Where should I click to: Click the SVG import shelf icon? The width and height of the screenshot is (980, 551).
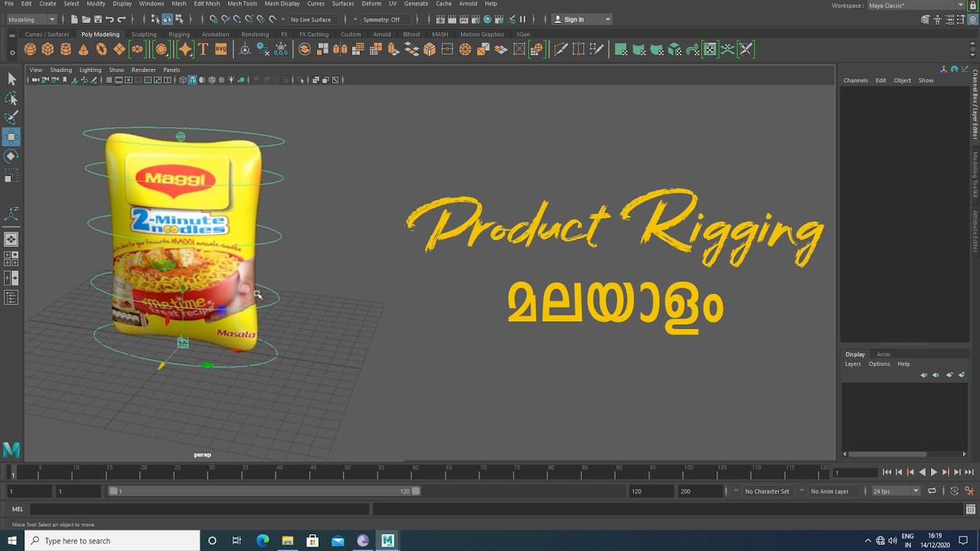click(220, 50)
